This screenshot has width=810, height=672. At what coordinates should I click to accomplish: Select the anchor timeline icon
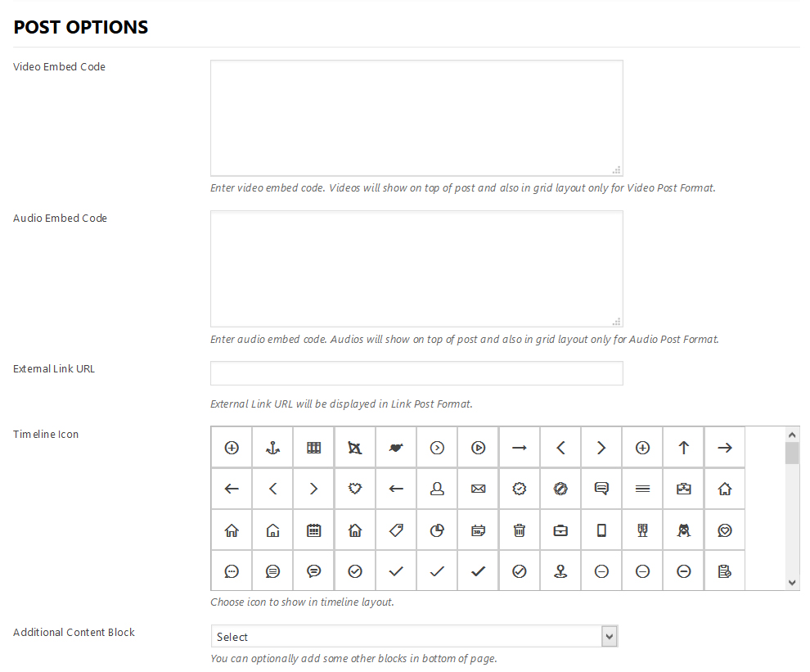[x=272, y=448]
